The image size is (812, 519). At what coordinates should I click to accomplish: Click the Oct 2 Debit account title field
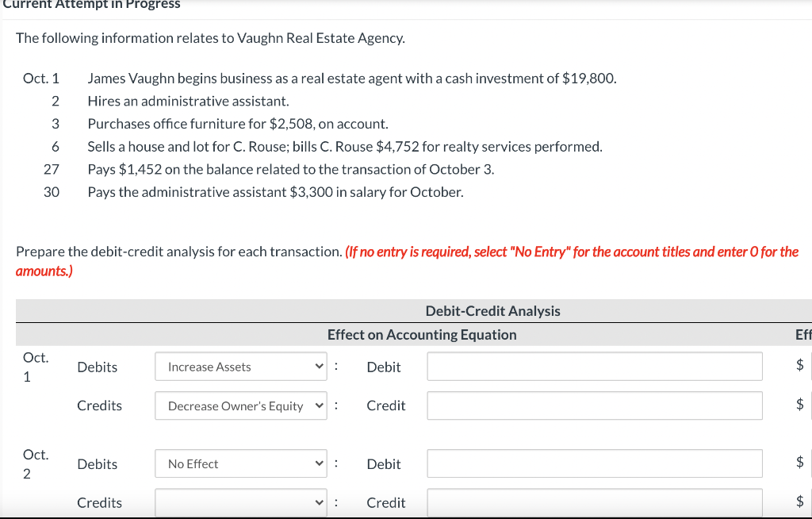click(x=594, y=463)
